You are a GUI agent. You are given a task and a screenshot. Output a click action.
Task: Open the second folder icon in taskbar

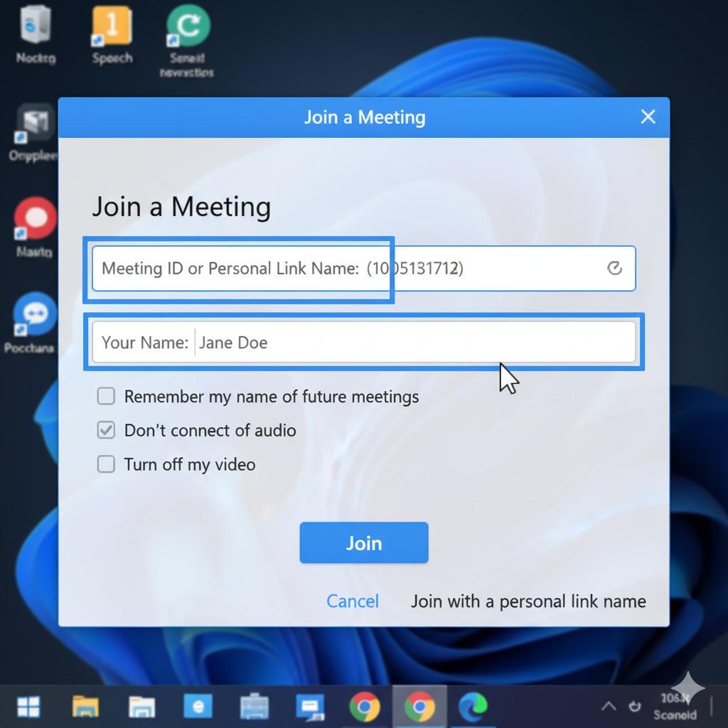point(142,707)
